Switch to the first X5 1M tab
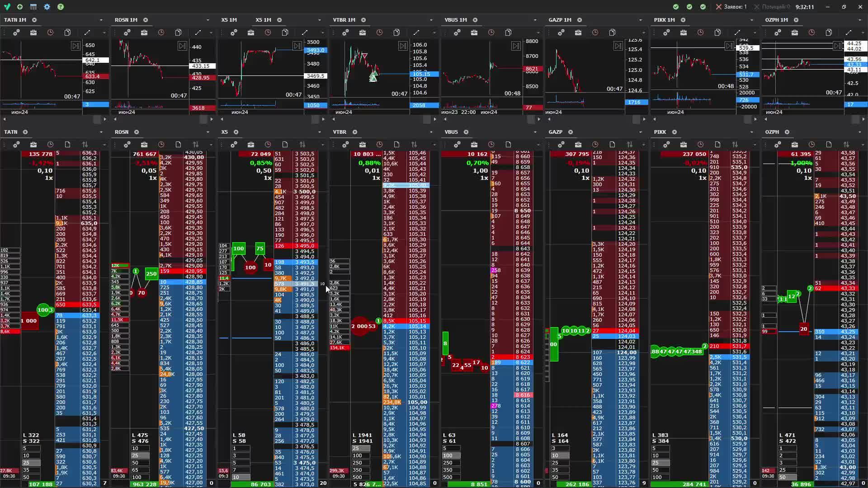Image resolution: width=868 pixels, height=488 pixels. pyautogui.click(x=229, y=20)
